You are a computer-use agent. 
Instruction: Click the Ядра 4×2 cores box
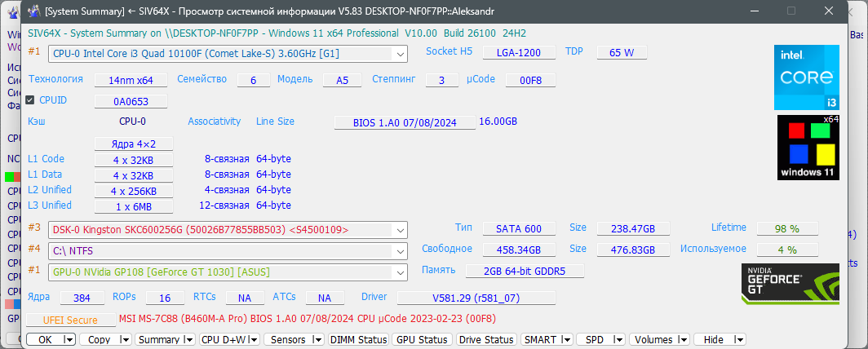[x=134, y=144]
